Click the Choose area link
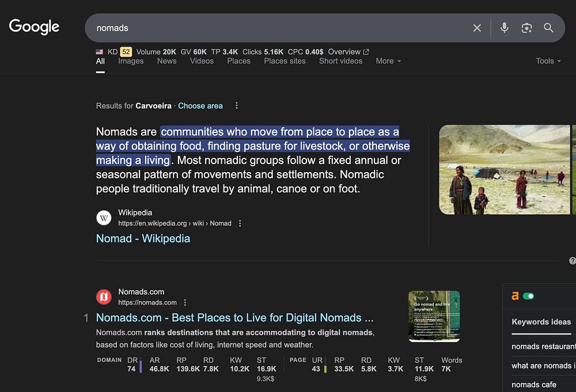 [200, 106]
